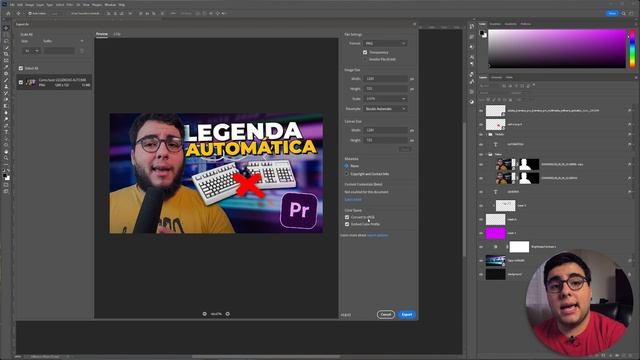Image resolution: width=640 pixels, height=360 pixels.
Task: Open the Search icon at top right
Action: tap(624, 13)
